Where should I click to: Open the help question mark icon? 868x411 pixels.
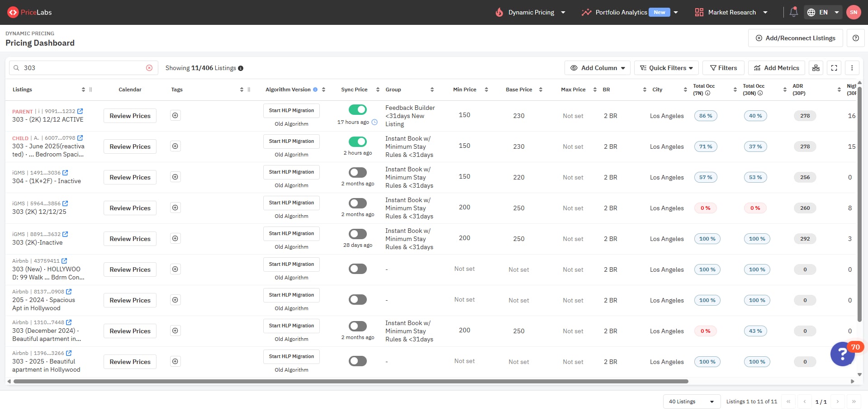(855, 38)
